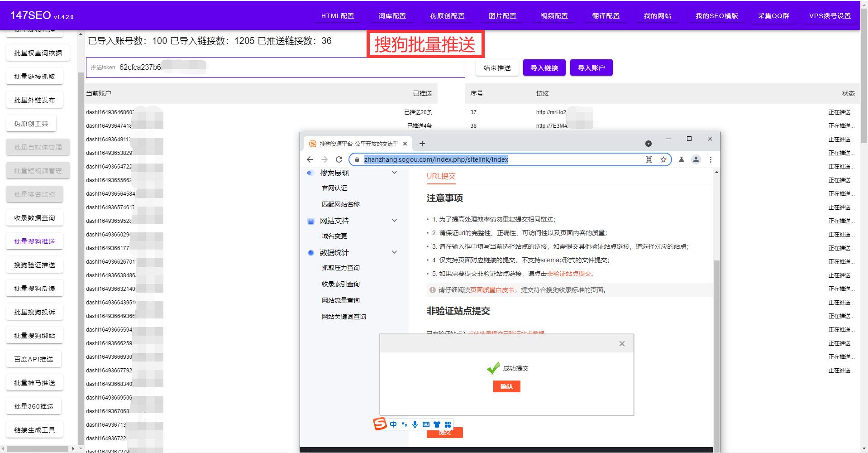Reload the page with the refresh icon
The image size is (868, 453).
pos(339,159)
